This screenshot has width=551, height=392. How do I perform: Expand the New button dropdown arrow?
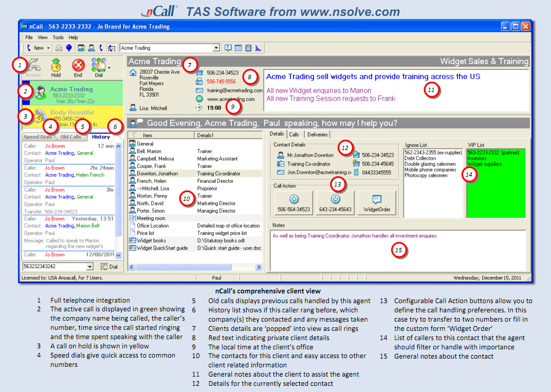48,48
